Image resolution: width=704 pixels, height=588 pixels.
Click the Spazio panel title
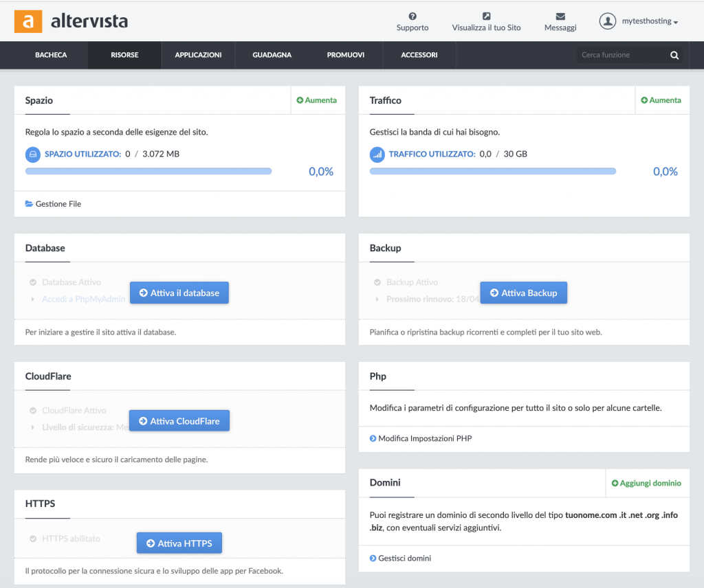39,100
